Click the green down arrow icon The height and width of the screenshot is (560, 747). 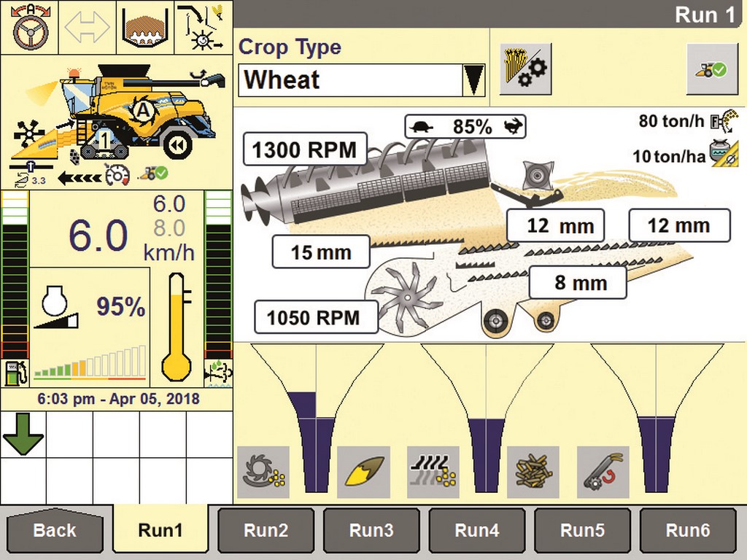click(x=23, y=435)
